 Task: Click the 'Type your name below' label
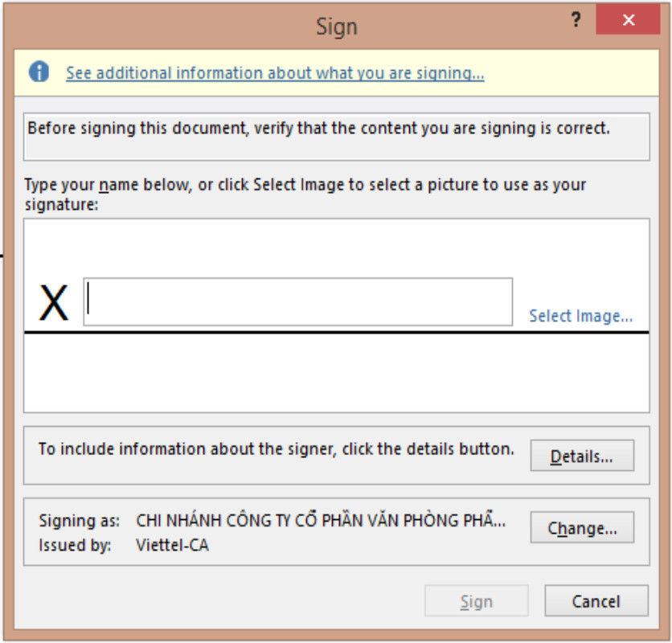pos(305,195)
